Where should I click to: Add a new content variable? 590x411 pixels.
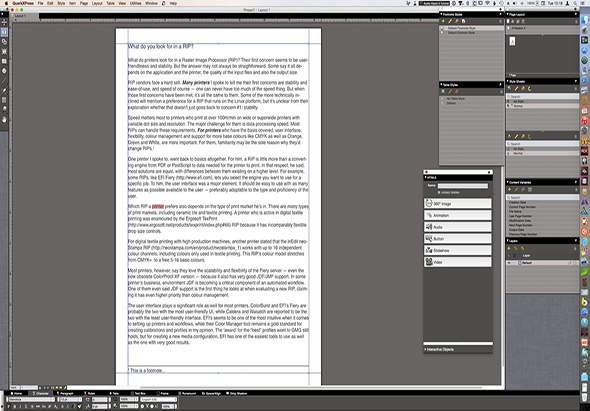pos(509,189)
